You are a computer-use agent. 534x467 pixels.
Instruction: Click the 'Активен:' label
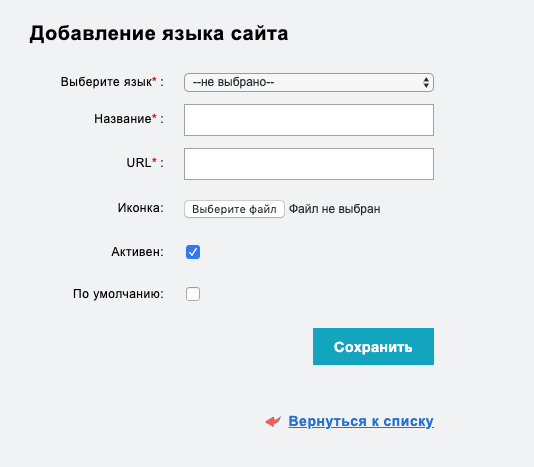pos(137,252)
